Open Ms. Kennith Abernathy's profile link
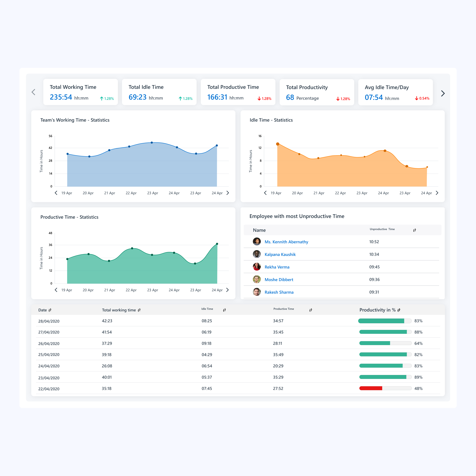This screenshot has height=476, width=476. [x=286, y=242]
